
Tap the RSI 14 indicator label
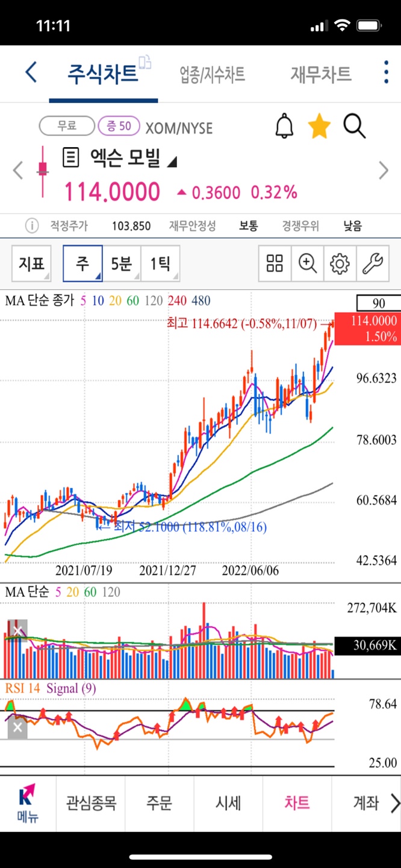[x=23, y=688]
